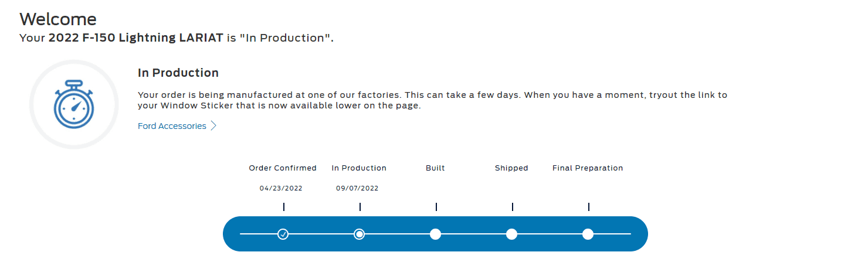Select the In Production progress circle

pyautogui.click(x=360, y=234)
